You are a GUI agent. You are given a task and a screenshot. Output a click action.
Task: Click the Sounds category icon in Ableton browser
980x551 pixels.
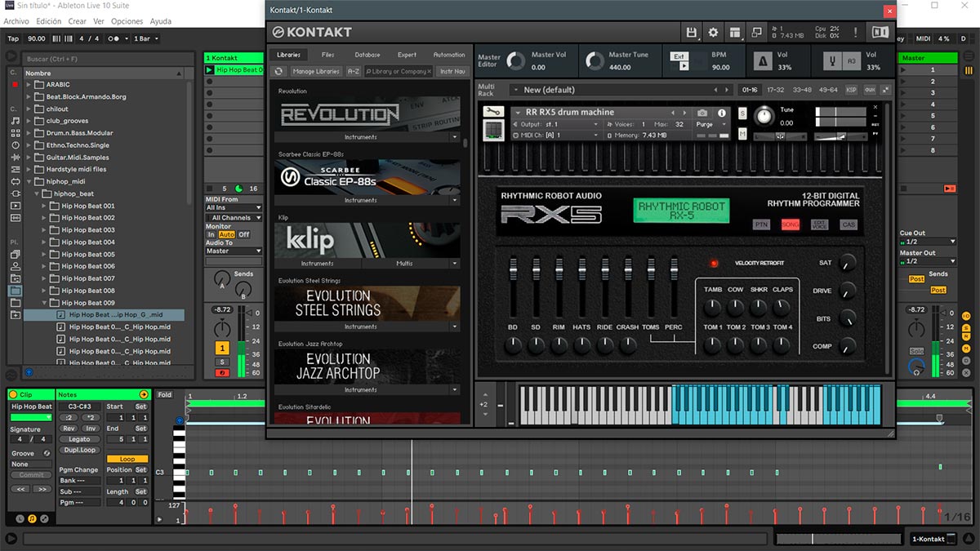click(16, 121)
